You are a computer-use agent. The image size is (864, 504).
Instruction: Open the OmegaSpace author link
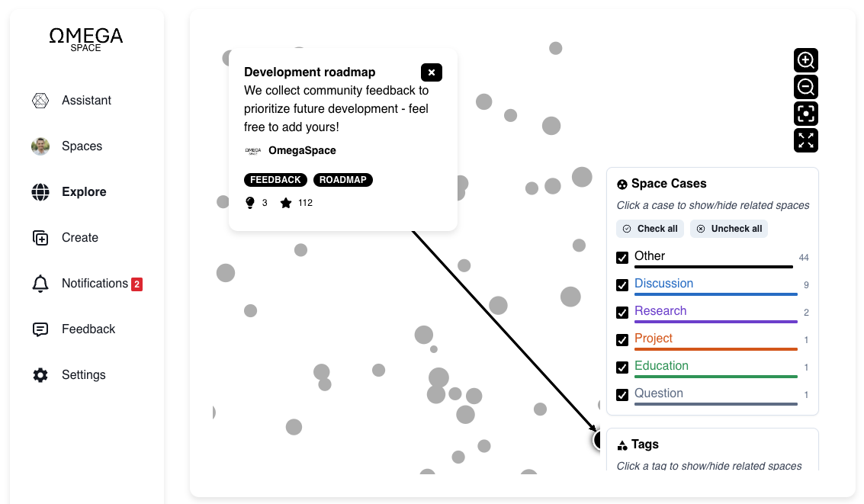pyautogui.click(x=302, y=151)
